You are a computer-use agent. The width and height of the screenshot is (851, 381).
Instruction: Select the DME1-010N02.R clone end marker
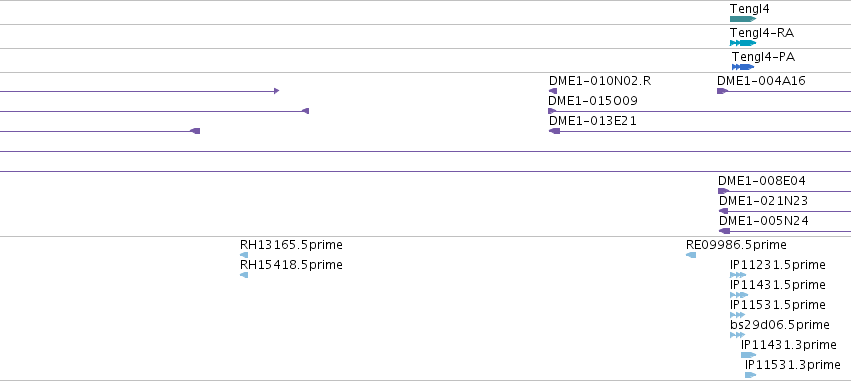point(553,91)
